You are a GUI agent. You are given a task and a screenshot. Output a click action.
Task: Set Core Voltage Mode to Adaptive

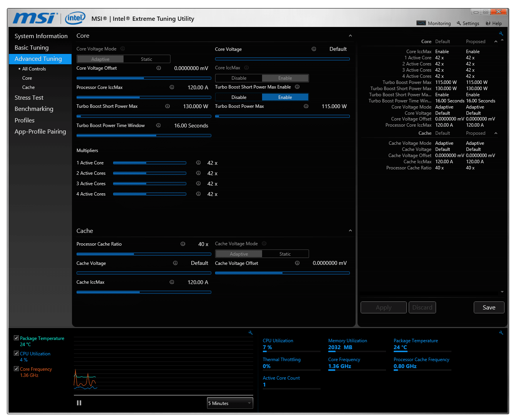pos(100,59)
